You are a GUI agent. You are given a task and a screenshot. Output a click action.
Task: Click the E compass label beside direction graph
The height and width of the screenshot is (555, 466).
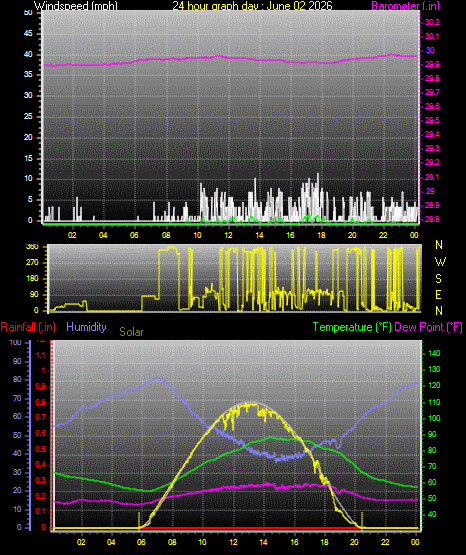(438, 294)
